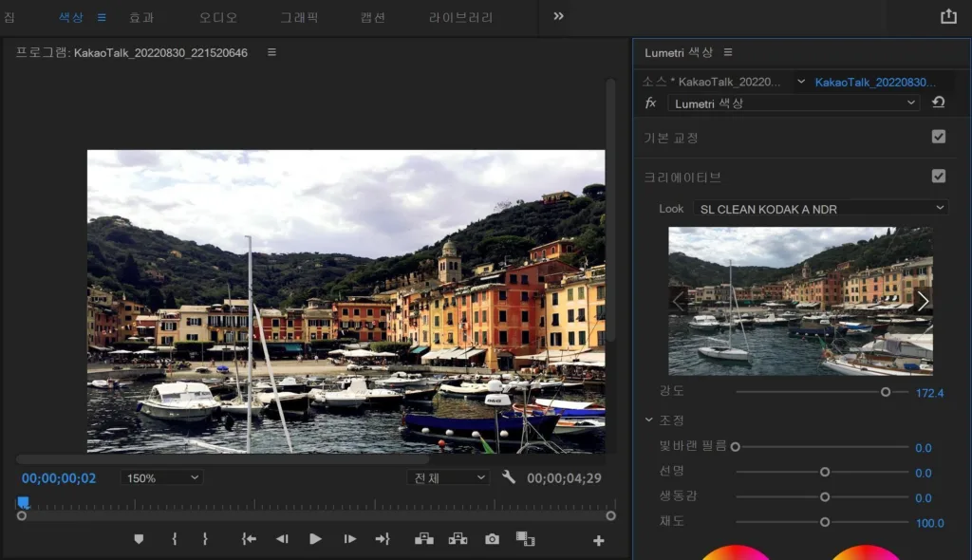Click the export share icon
Image resolution: width=972 pixels, height=560 pixels.
pyautogui.click(x=948, y=16)
